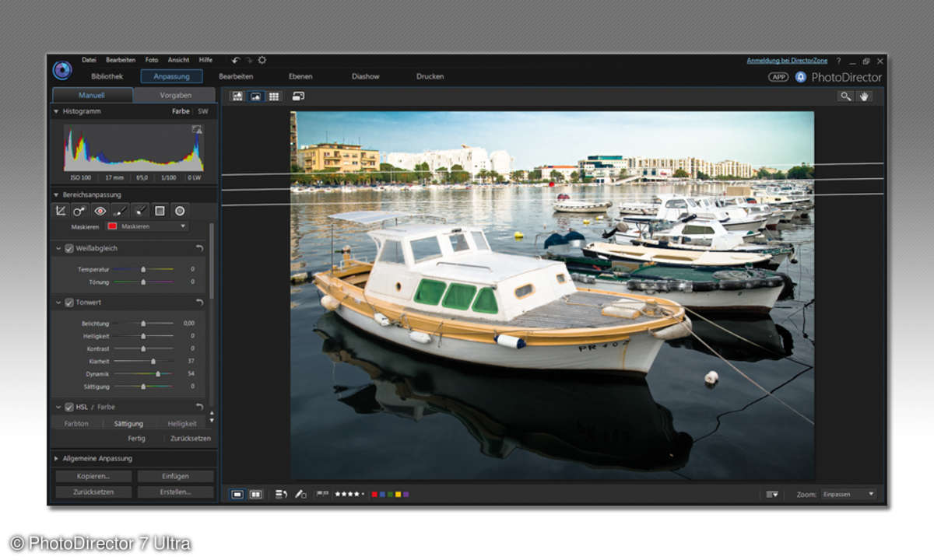This screenshot has width=934, height=560.
Task: Open secondary monitor display icon
Action: tap(298, 96)
